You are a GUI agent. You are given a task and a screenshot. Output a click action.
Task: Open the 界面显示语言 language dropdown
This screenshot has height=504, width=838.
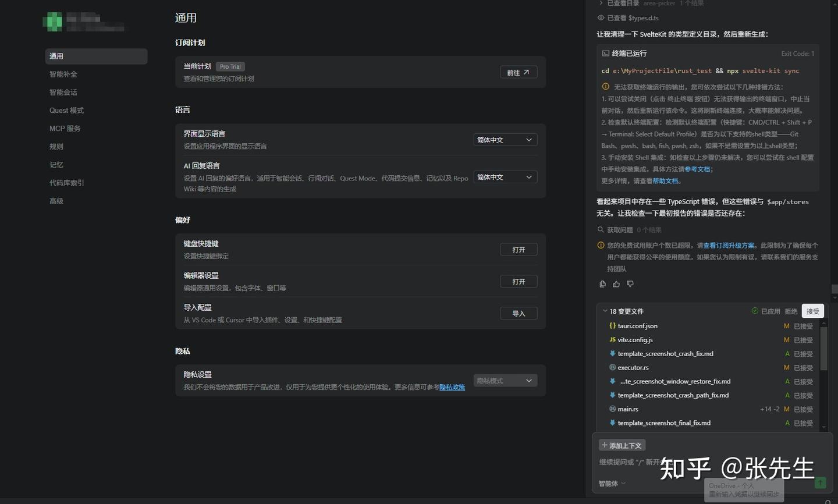tap(504, 140)
